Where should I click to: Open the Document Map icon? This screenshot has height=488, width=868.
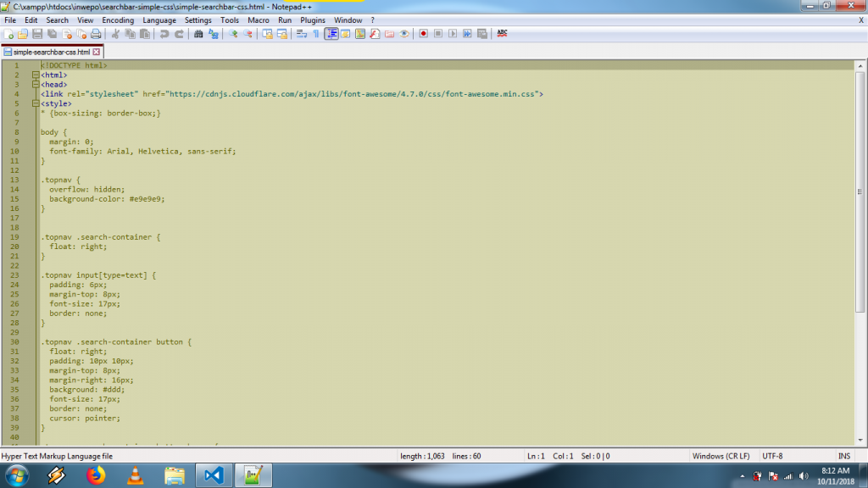click(x=359, y=34)
